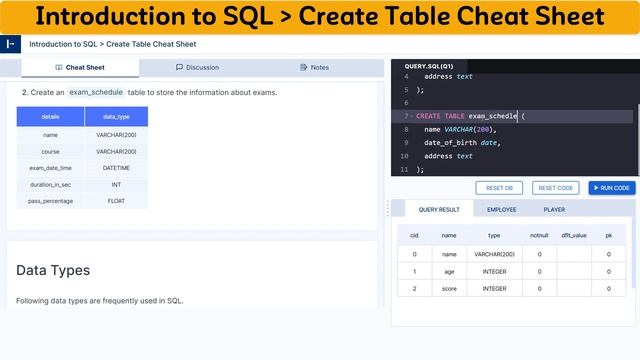Click the FLOAT data type cell
This screenshot has width=640, height=360.
(116, 201)
